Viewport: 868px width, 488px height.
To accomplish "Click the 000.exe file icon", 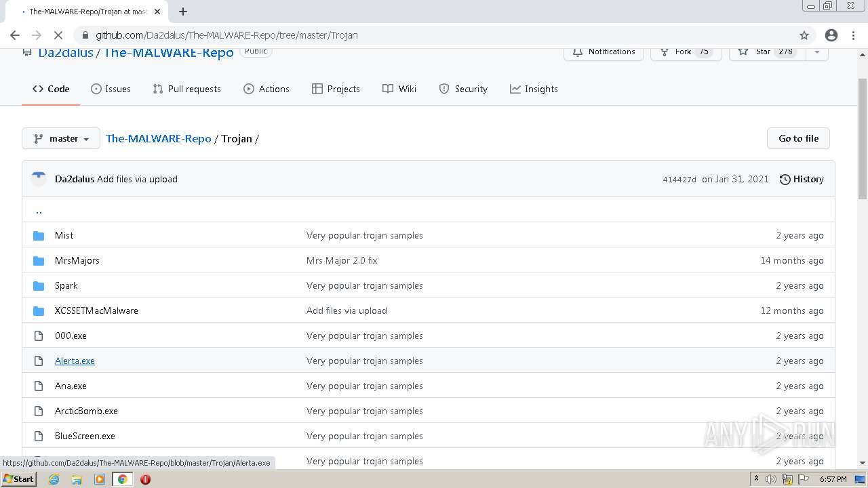I will 39,336.
